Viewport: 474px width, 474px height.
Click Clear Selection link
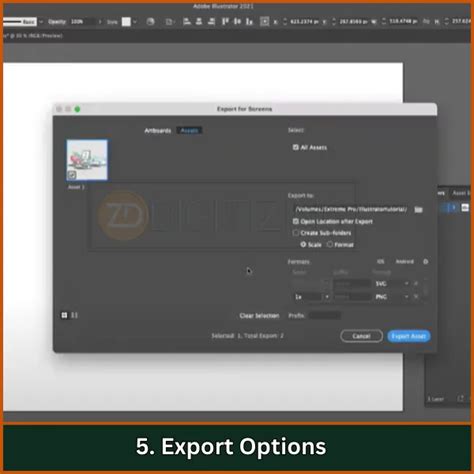coord(259,315)
